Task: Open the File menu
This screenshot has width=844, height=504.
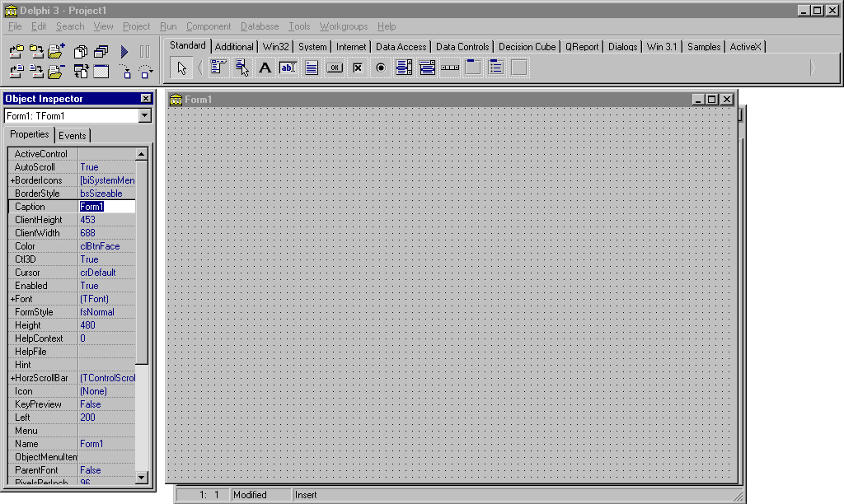Action: 15,26
